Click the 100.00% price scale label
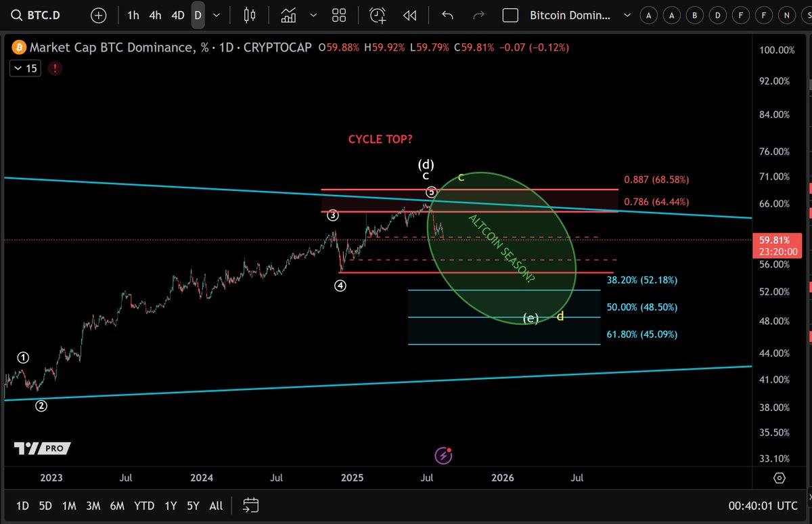 coord(775,50)
